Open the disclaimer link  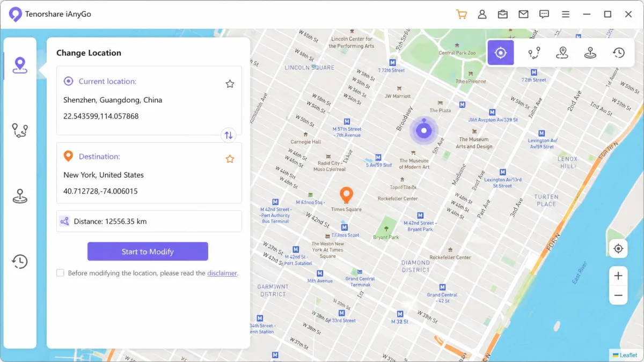pos(222,273)
